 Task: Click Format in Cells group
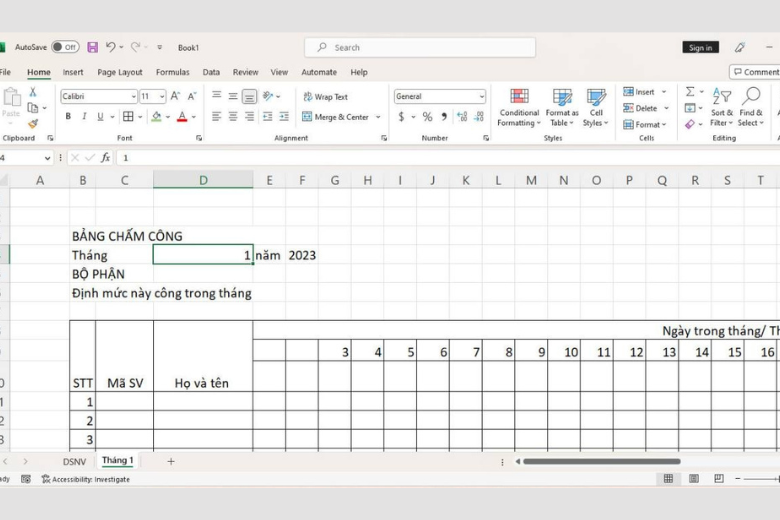click(x=645, y=124)
